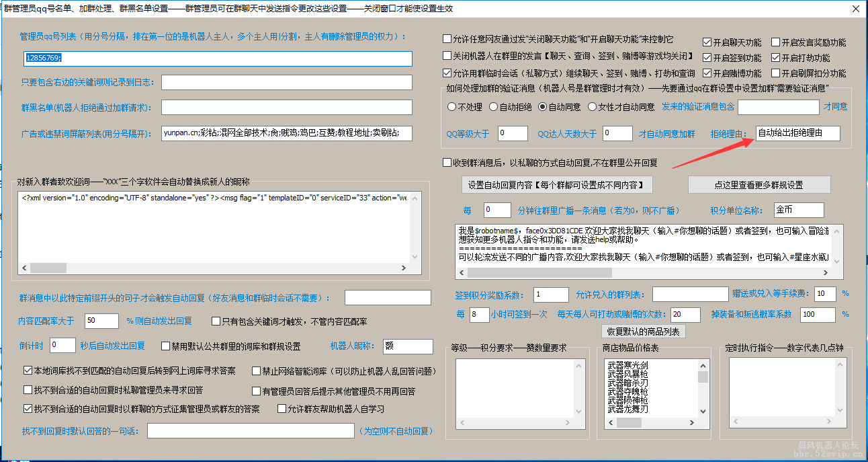Close the 群管理员 settings window

[854, 9]
